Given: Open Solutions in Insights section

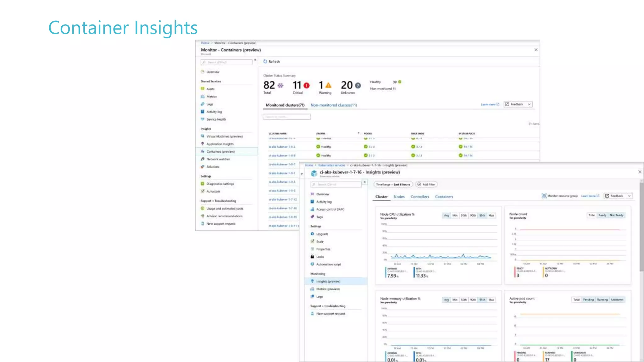Looking at the screenshot, I should (213, 167).
